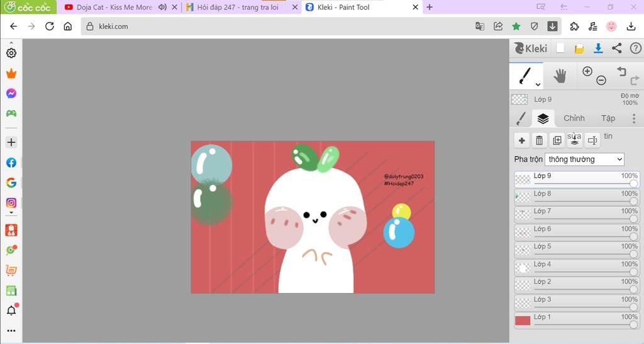644x344 pixels.
Task: Click the kleki.com address bar
Action: [275, 26]
